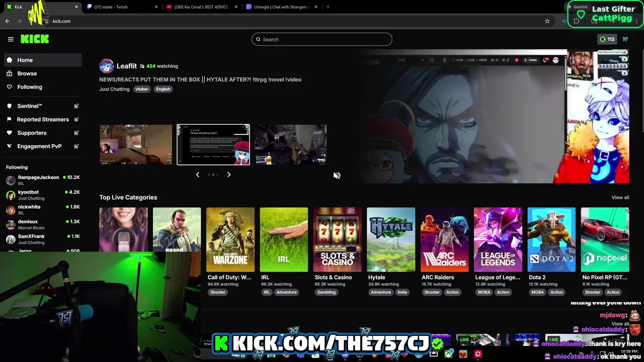Click View all for Top Live Categories

[620, 198]
